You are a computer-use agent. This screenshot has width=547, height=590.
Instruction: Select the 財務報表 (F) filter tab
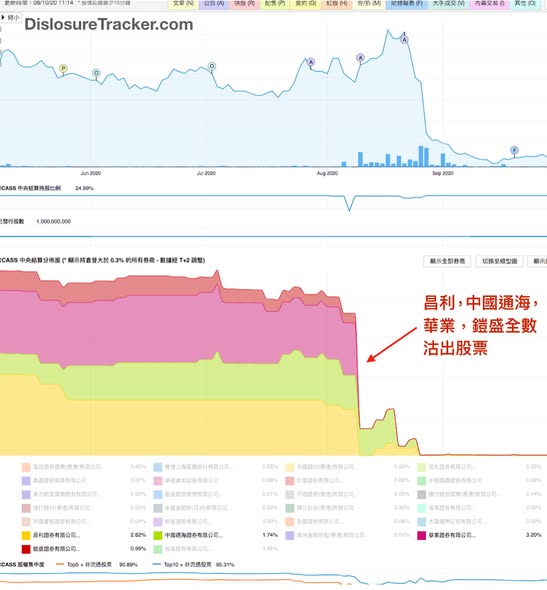[407, 4]
